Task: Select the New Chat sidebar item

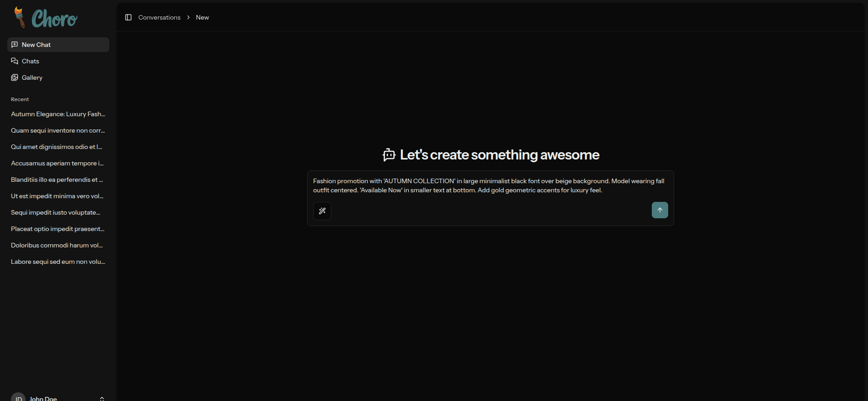Action: click(36, 45)
